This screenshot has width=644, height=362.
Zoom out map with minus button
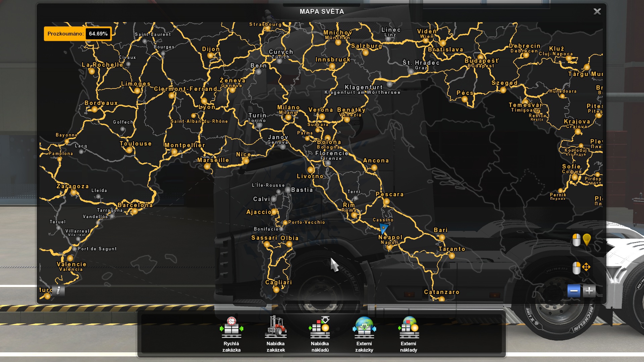click(x=574, y=291)
